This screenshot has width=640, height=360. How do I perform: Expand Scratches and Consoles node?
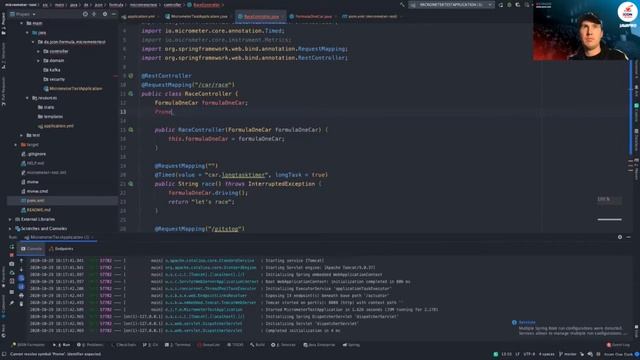point(10,229)
